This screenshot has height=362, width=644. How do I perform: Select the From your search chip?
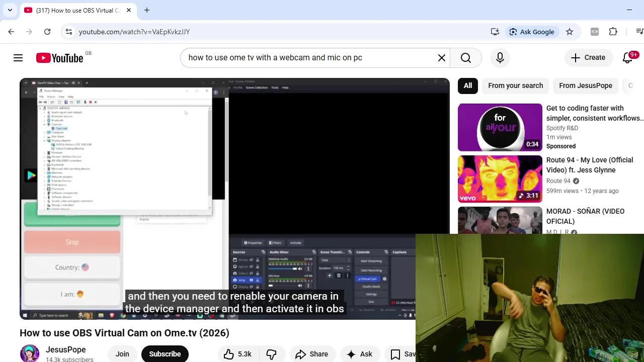click(x=516, y=85)
